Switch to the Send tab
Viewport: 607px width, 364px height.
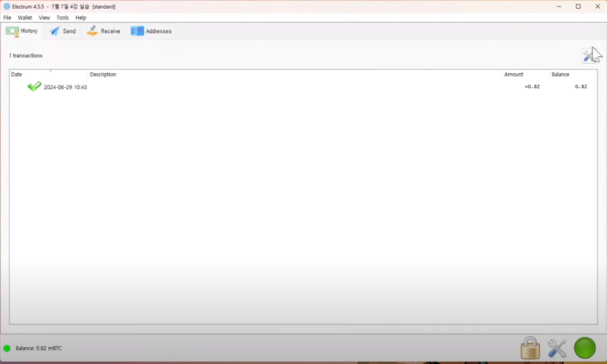(63, 31)
